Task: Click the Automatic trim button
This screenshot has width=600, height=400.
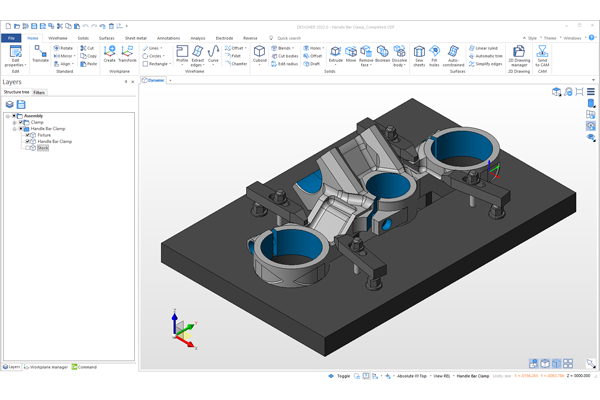Action: click(489, 55)
